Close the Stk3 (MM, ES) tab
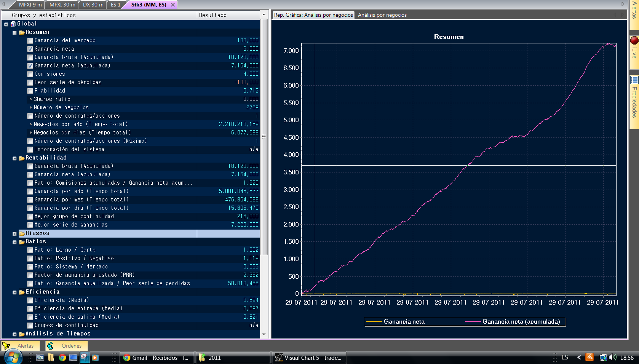The image size is (639, 364). click(173, 5)
